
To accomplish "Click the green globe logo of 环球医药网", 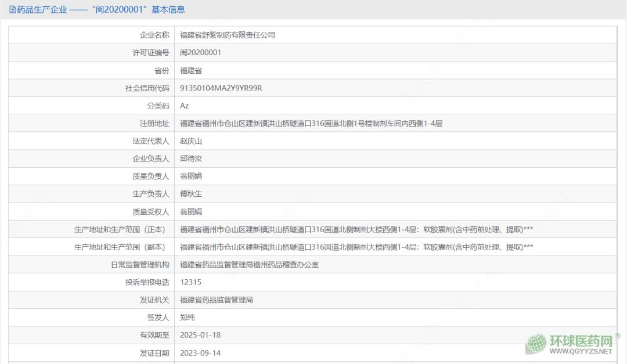I will (536, 344).
